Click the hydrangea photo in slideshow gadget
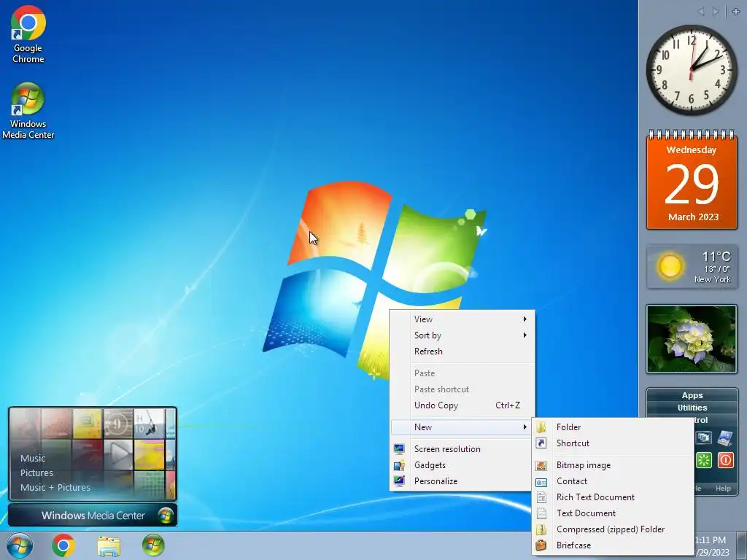747x560 pixels. click(692, 339)
